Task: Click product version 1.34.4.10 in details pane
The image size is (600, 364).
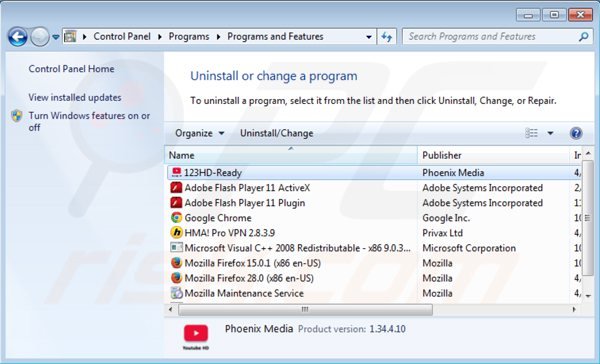Action: pos(388,329)
